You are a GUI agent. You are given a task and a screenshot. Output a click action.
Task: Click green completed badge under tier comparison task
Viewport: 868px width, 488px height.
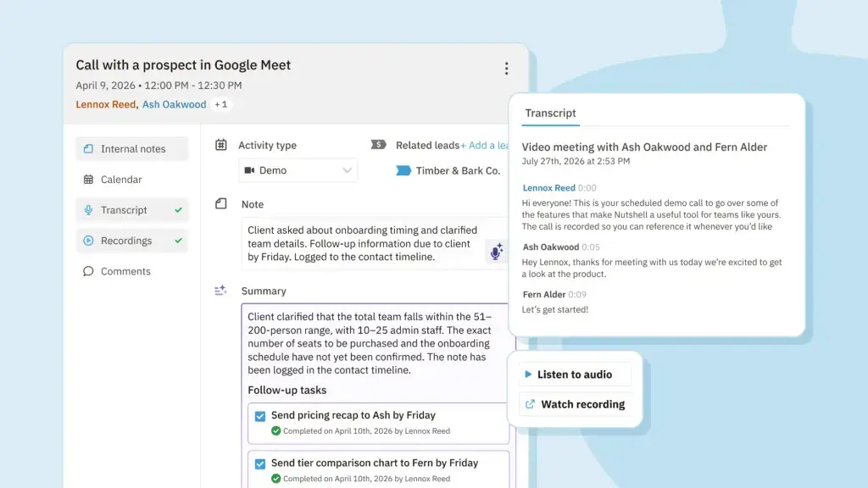pyautogui.click(x=275, y=479)
